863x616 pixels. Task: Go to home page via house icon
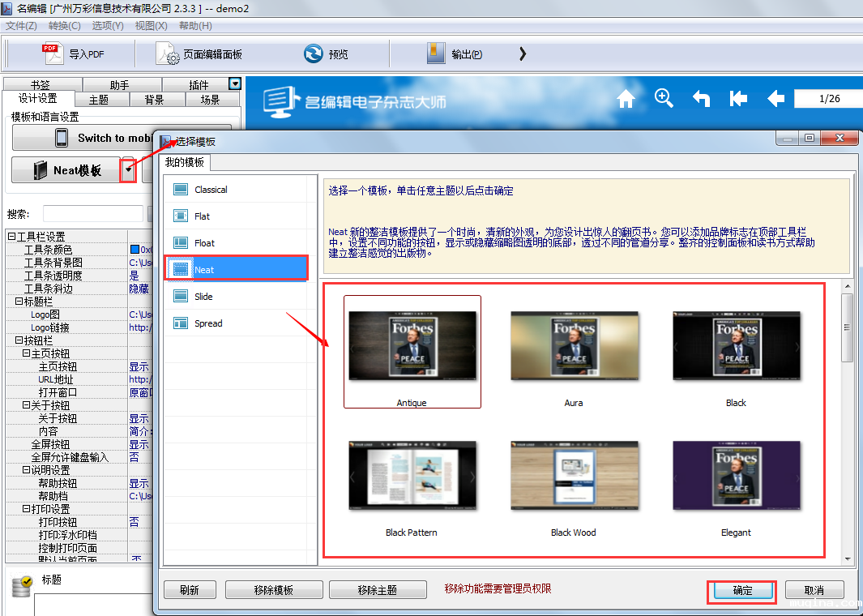[x=626, y=99]
